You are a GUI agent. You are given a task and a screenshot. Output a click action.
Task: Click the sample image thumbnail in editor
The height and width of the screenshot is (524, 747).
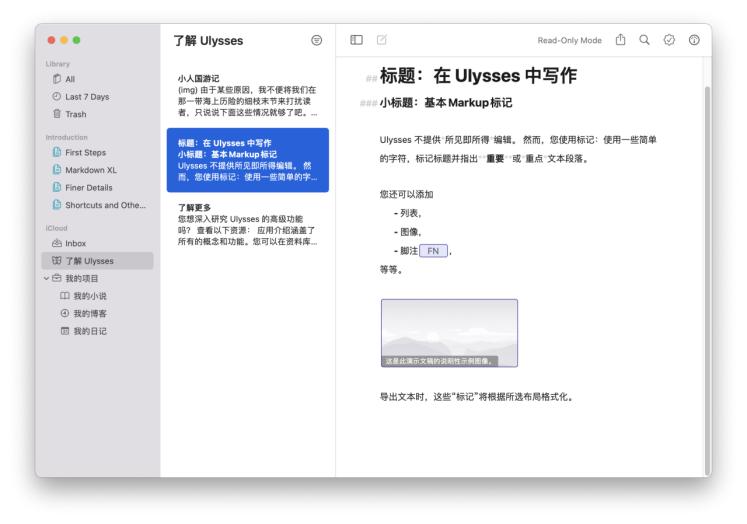(x=449, y=333)
